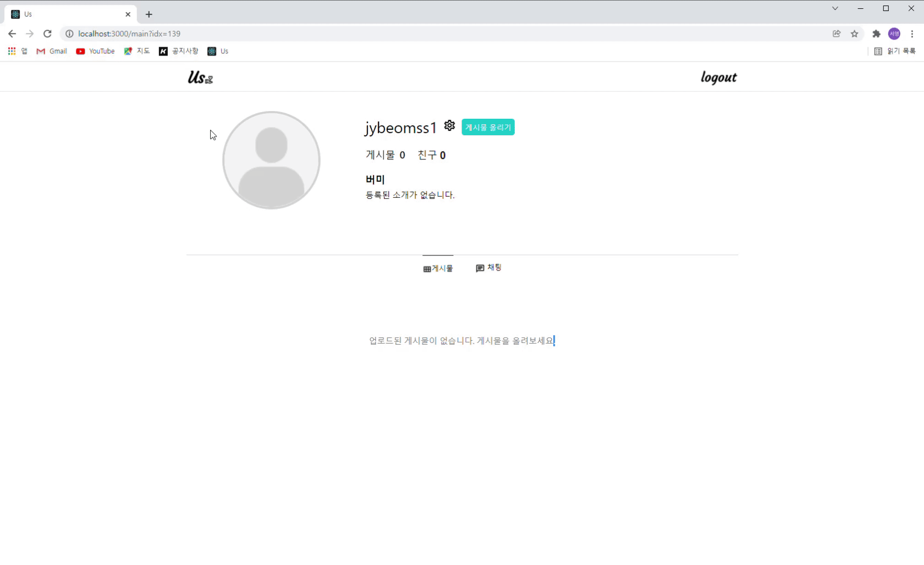This screenshot has width=924, height=565.
Task: Open a new tab with the plus button
Action: [148, 14]
